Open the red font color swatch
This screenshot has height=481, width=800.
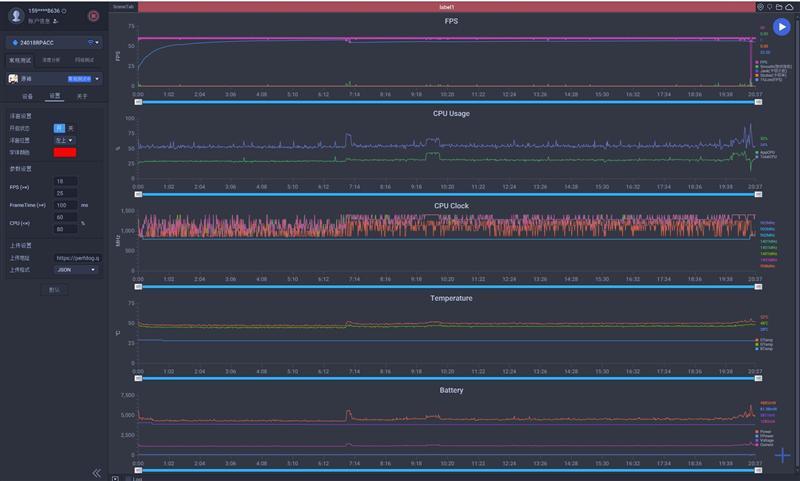tap(65, 153)
